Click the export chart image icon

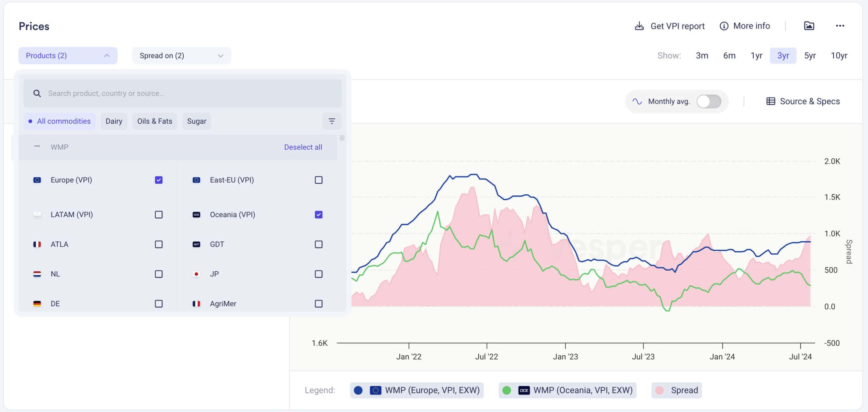click(809, 26)
